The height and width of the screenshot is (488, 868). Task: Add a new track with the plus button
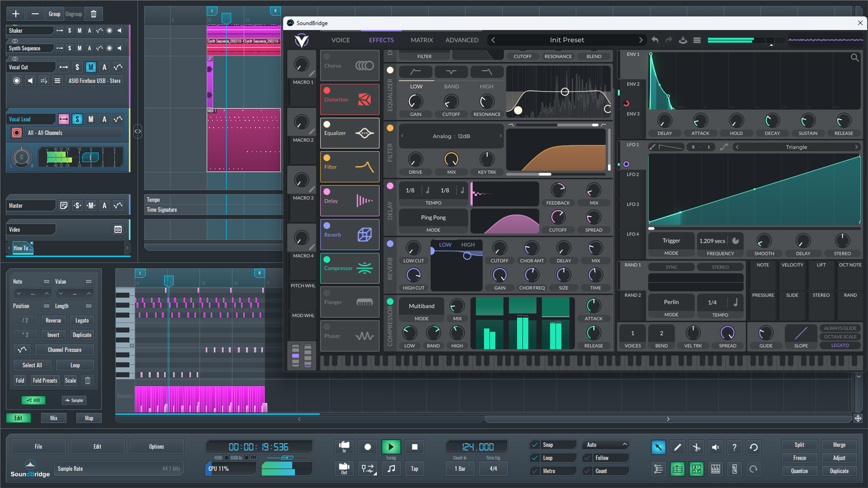(16, 14)
